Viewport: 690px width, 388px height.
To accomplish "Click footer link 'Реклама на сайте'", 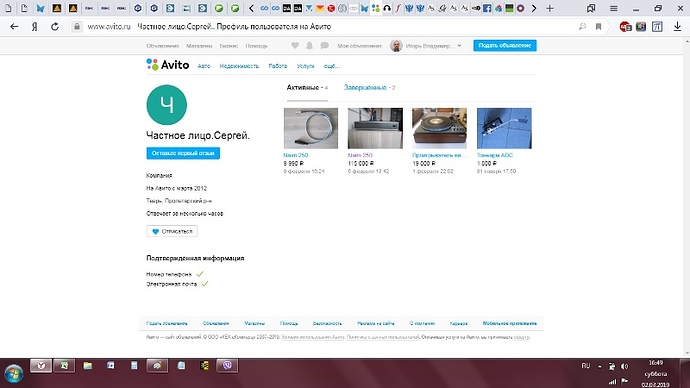I will tap(376, 323).
